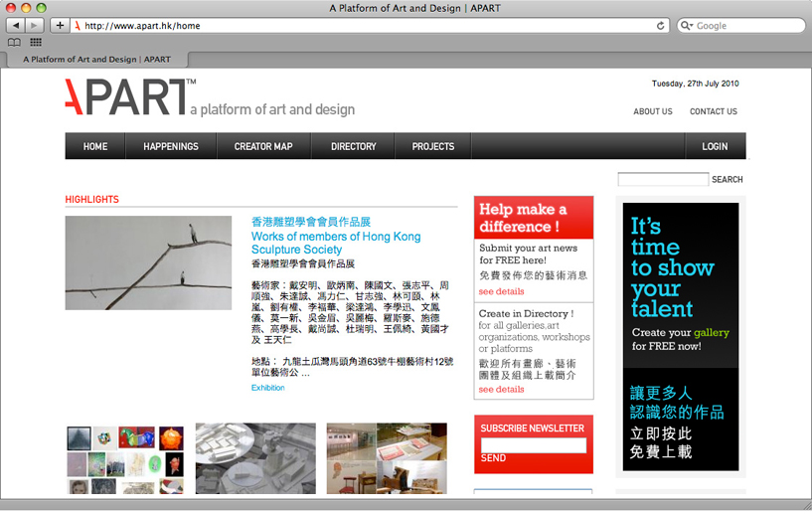Reload the page using the refresh icon

click(660, 26)
